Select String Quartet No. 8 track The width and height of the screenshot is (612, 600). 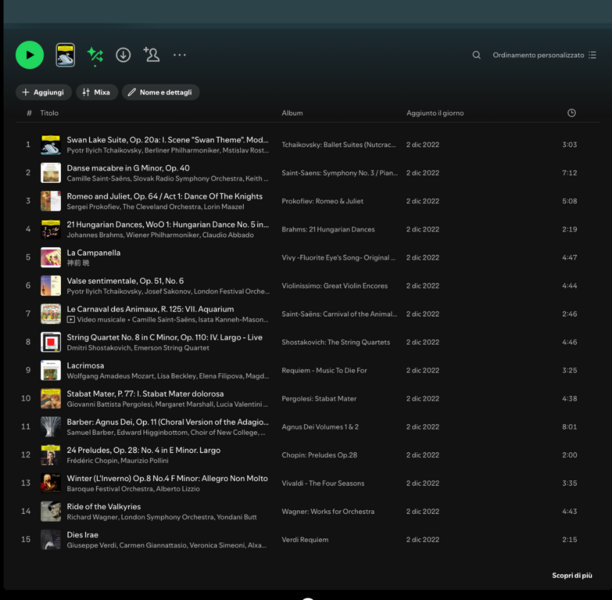click(x=164, y=337)
